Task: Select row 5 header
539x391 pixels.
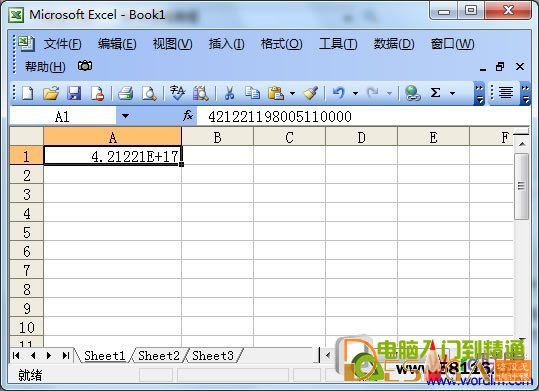Action: point(26,232)
